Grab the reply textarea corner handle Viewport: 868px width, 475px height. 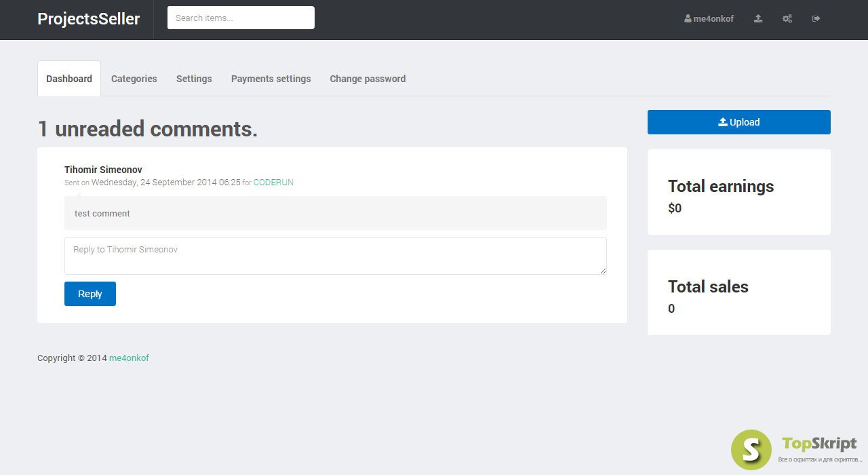coord(602,270)
